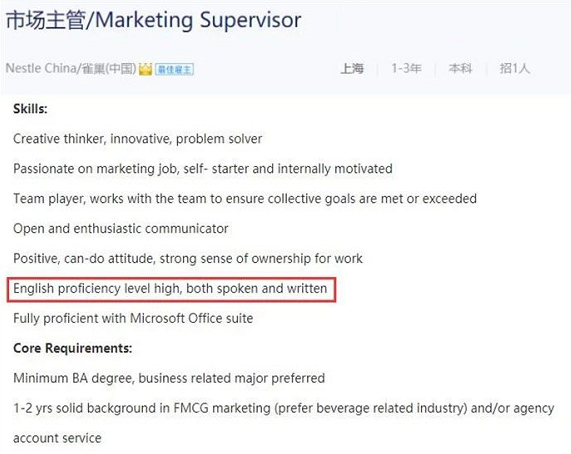
Task: Click the Positive can-do attitude line
Action: (188, 258)
